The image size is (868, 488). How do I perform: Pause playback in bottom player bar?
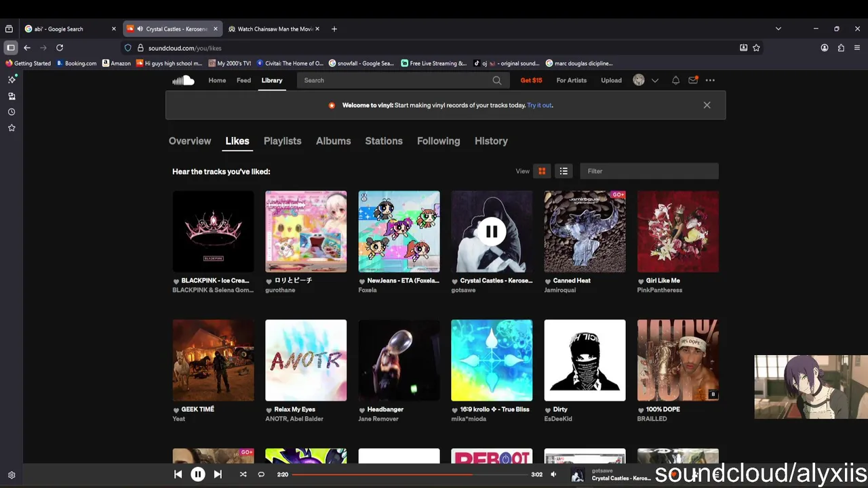(197, 474)
